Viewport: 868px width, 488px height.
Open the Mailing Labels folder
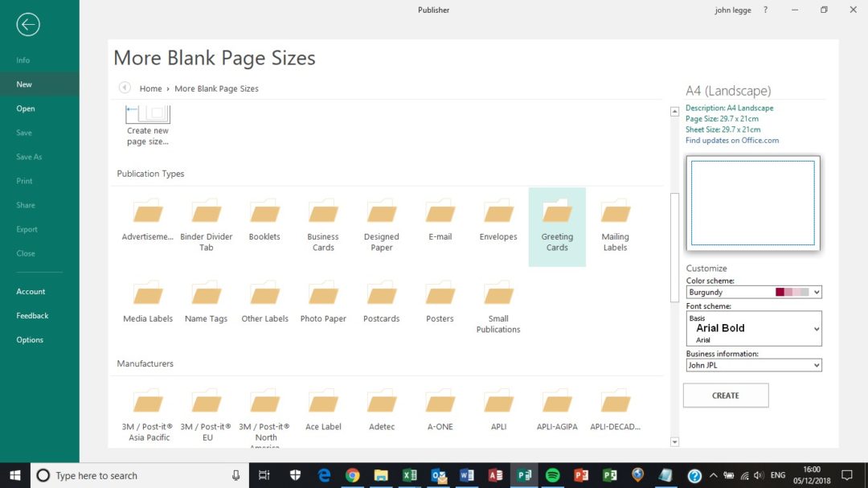tap(615, 225)
